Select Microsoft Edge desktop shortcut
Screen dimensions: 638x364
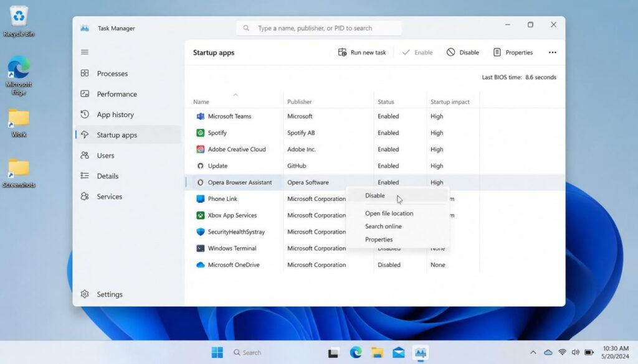click(19, 75)
